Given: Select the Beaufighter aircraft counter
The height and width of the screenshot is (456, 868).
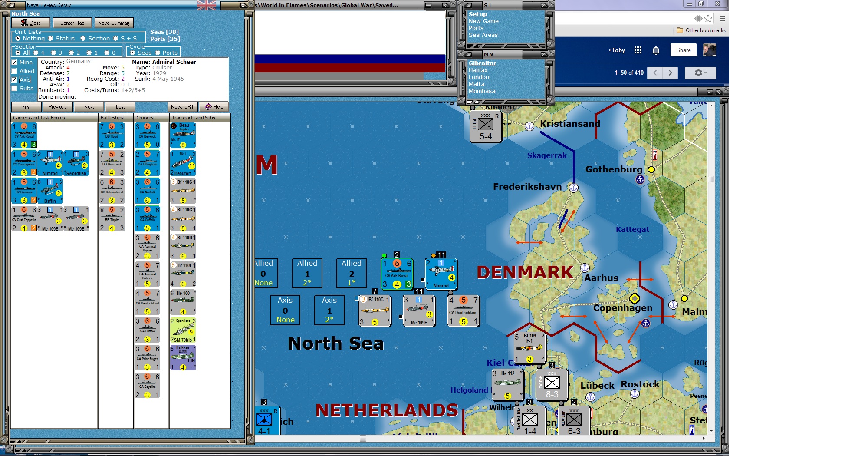Looking at the screenshot, I should 183,135.
